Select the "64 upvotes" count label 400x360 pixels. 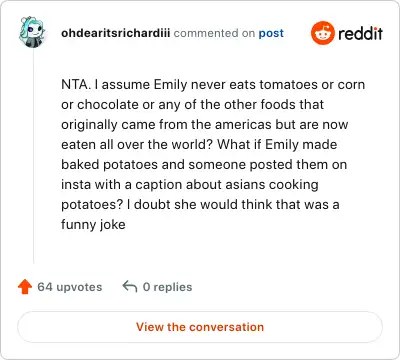click(x=70, y=287)
